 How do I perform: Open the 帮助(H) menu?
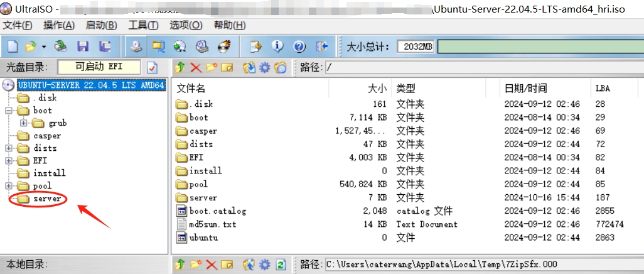230,26
